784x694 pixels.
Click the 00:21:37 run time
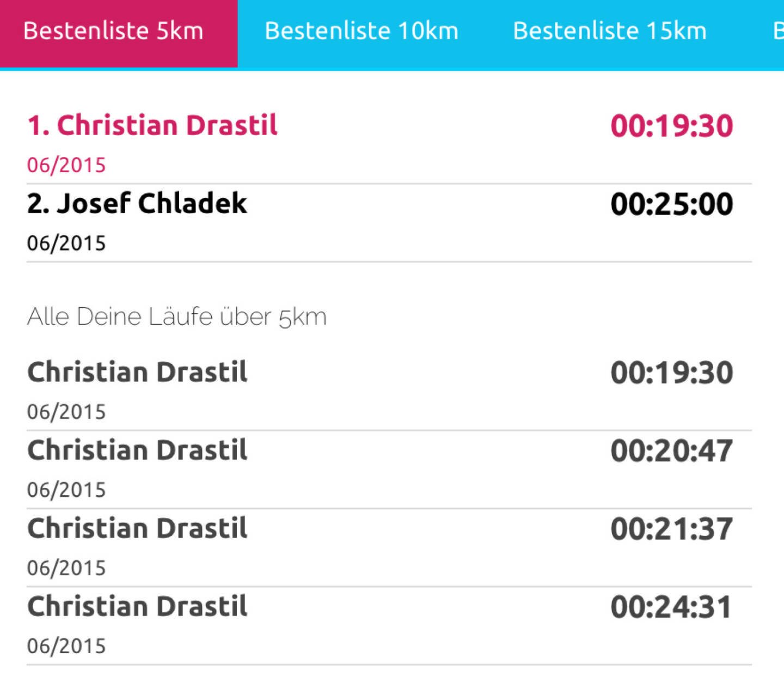671,529
